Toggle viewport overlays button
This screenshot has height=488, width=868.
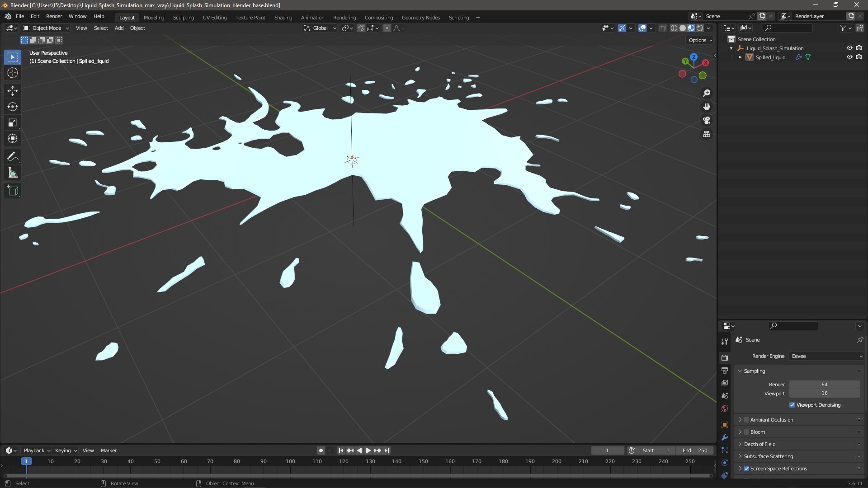(x=642, y=28)
